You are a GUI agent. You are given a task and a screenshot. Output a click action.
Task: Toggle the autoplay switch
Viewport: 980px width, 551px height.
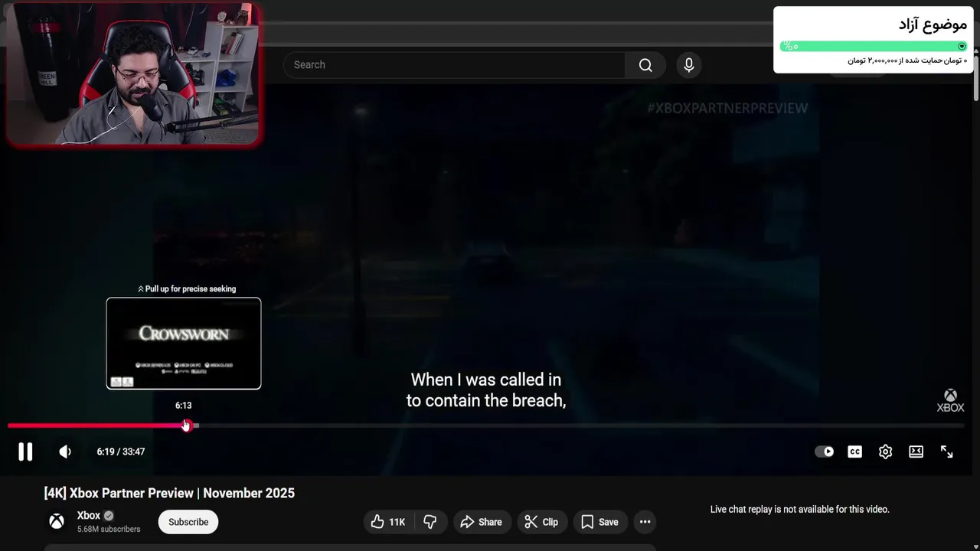click(825, 452)
